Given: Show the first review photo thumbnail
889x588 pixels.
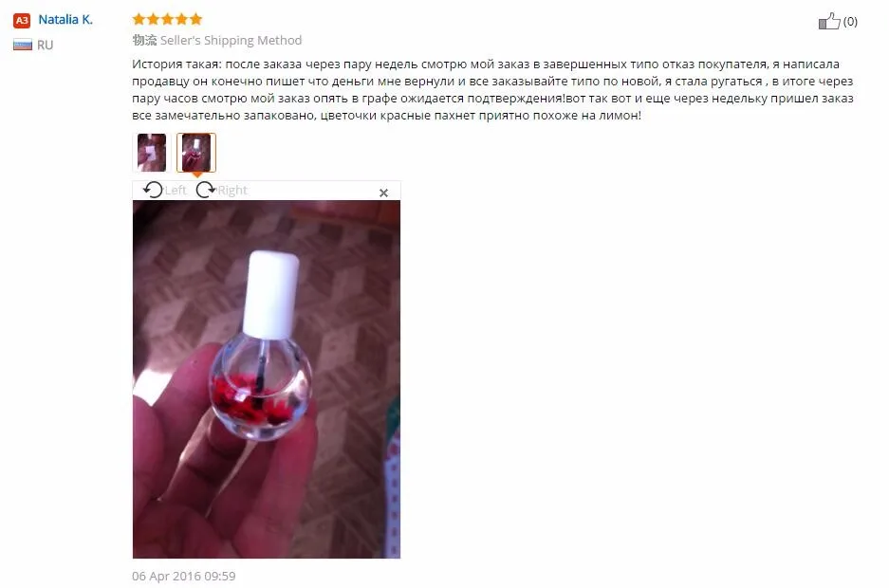Looking at the screenshot, I should (152, 153).
